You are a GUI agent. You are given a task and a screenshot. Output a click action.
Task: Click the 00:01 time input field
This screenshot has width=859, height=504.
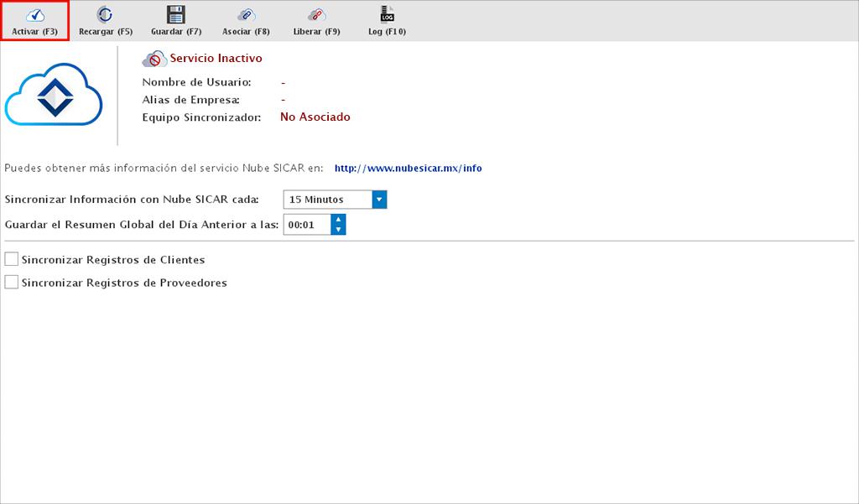(x=306, y=225)
